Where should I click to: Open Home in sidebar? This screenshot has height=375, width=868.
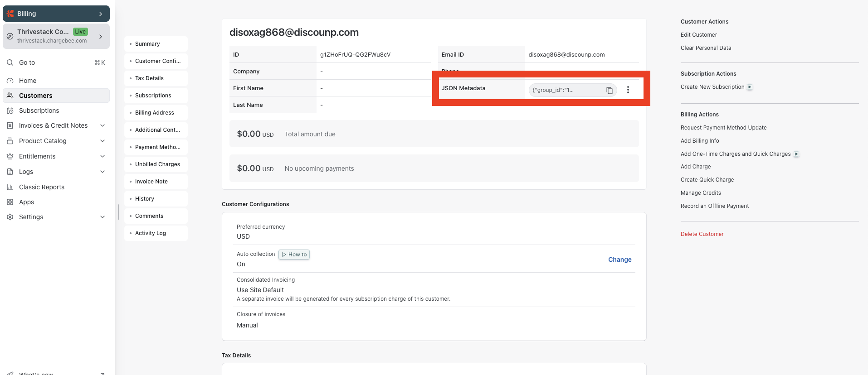pos(56,81)
